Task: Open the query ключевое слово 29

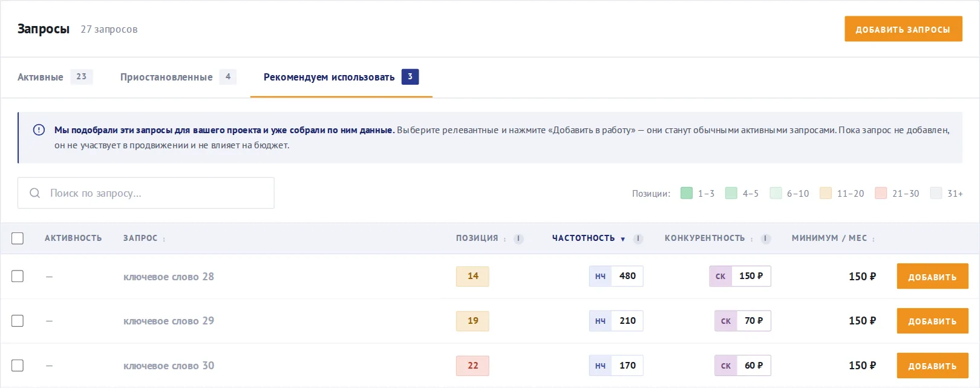Action: (169, 321)
